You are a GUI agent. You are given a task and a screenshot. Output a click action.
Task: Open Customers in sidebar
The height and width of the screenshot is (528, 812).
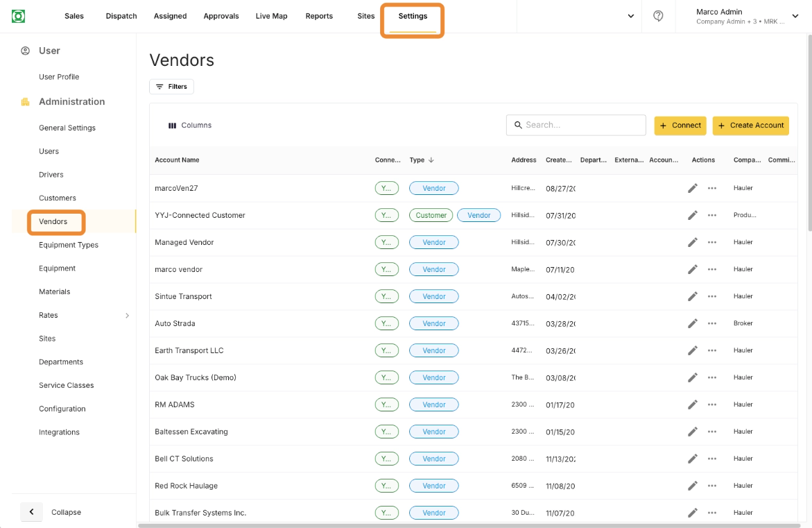pos(58,198)
